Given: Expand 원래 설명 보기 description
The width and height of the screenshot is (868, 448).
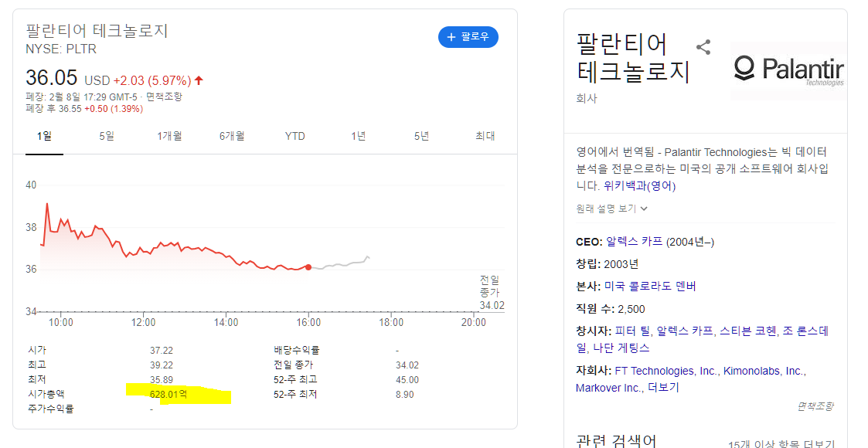Looking at the screenshot, I should (x=611, y=209).
